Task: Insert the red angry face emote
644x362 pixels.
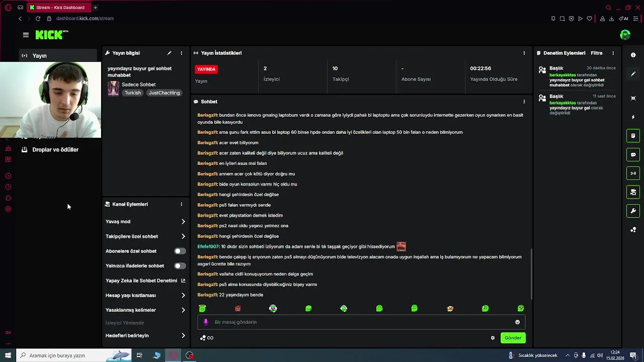Action: click(237, 309)
